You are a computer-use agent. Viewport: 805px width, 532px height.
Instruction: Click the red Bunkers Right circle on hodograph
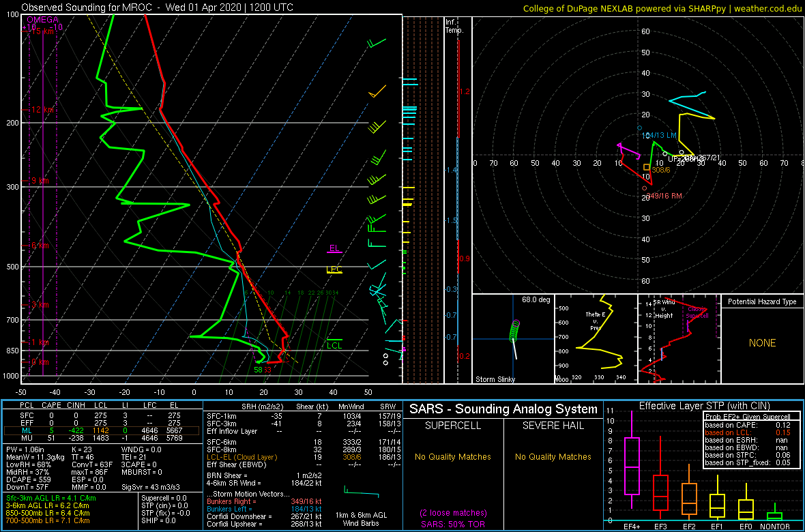coord(645,188)
